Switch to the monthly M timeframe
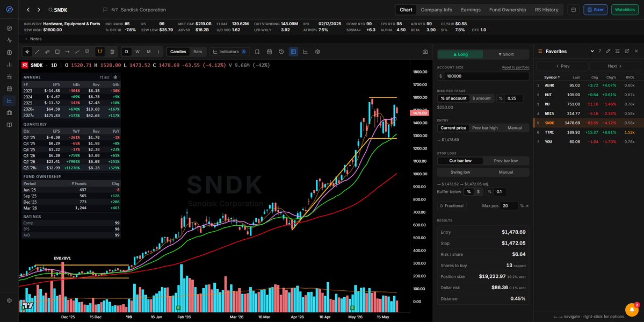 (148, 52)
